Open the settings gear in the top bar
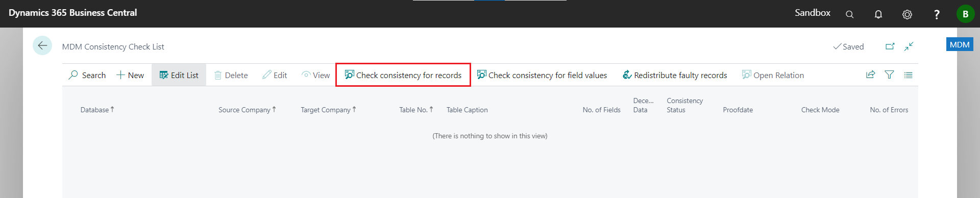This screenshot has height=198, width=980. click(907, 14)
